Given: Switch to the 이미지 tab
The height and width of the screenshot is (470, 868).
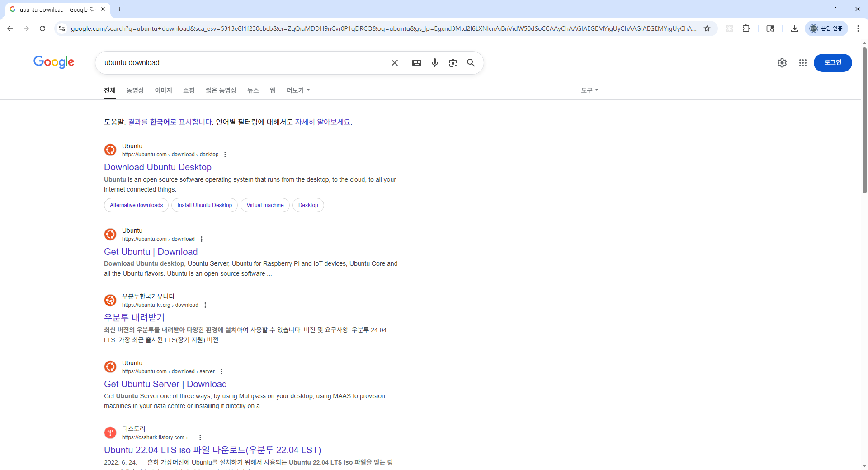Looking at the screenshot, I should pos(163,90).
